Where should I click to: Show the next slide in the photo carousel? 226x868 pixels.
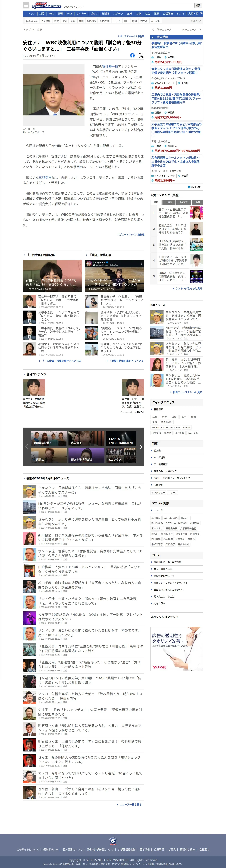pyautogui.click(x=141, y=447)
